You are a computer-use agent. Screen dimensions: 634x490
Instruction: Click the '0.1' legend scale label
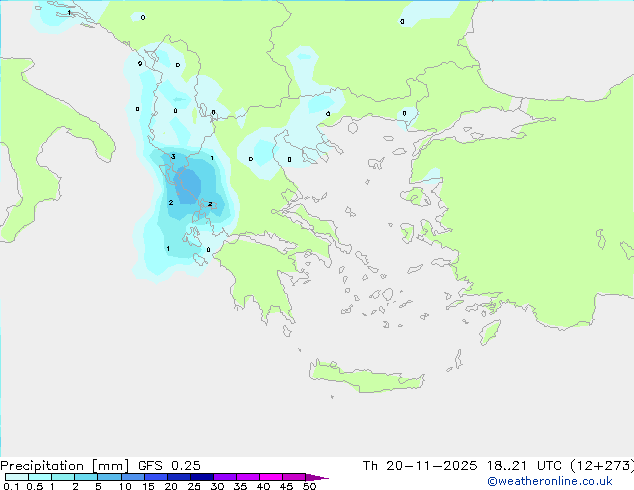pos(11,486)
